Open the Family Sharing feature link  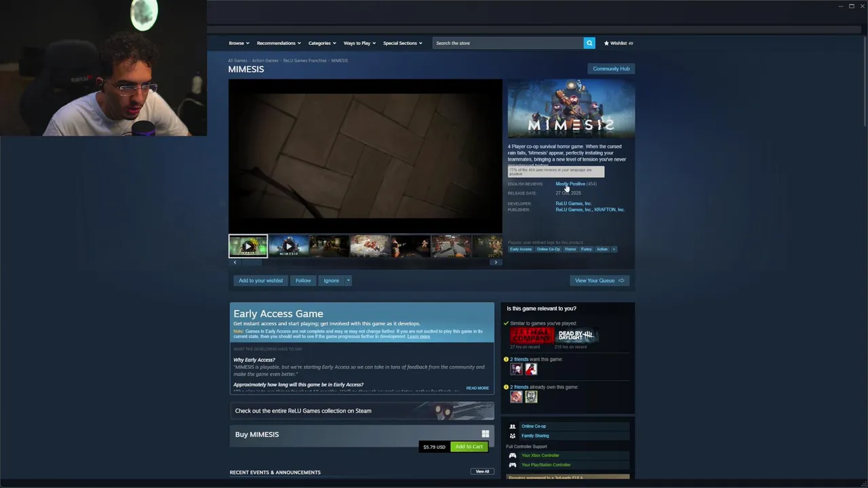[x=535, y=436]
